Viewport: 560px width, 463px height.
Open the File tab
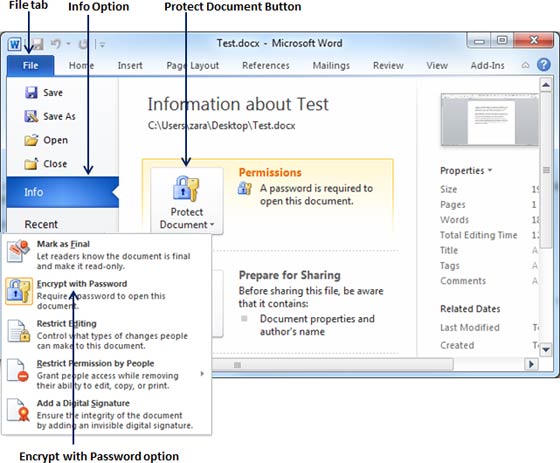(x=30, y=65)
